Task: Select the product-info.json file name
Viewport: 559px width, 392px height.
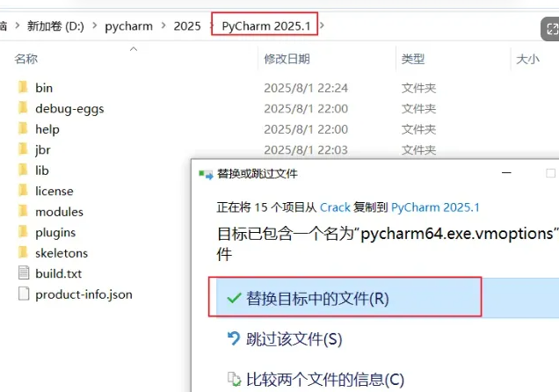Action: pyautogui.click(x=83, y=294)
